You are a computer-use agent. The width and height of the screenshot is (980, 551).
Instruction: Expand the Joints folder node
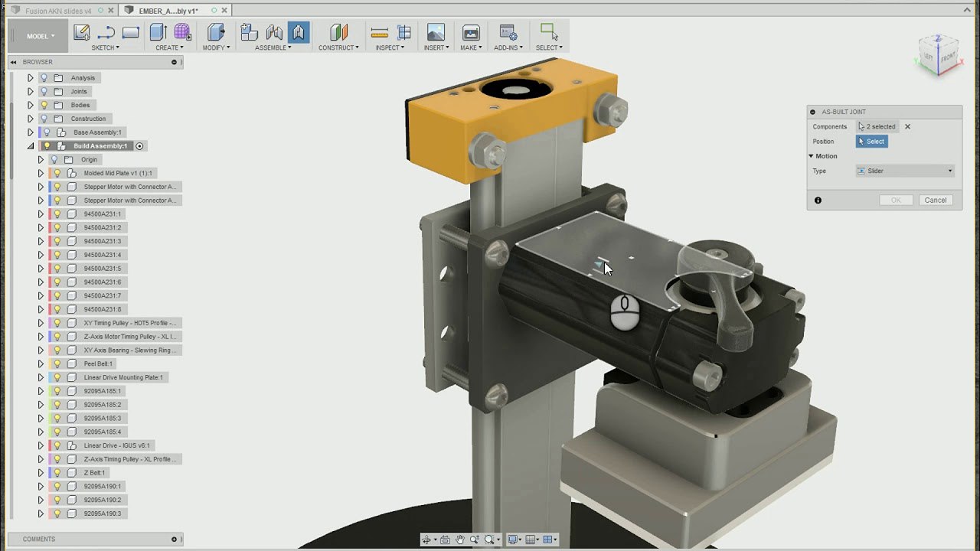[31, 91]
